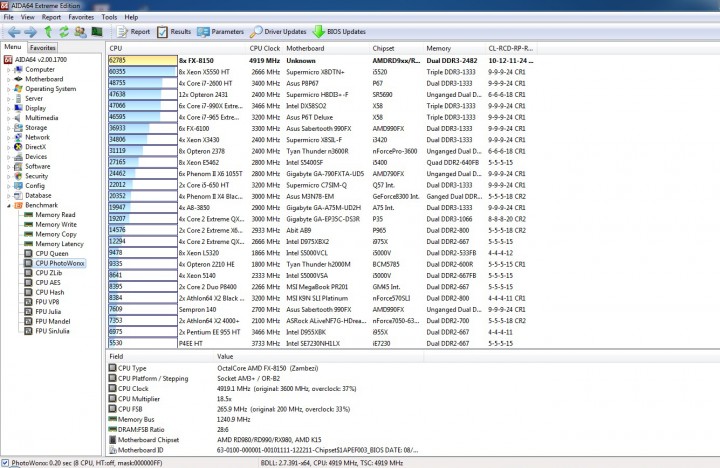Viewport: 720px width, 468px height.
Task: Select the CPU Hash benchmark
Action: click(x=50, y=292)
